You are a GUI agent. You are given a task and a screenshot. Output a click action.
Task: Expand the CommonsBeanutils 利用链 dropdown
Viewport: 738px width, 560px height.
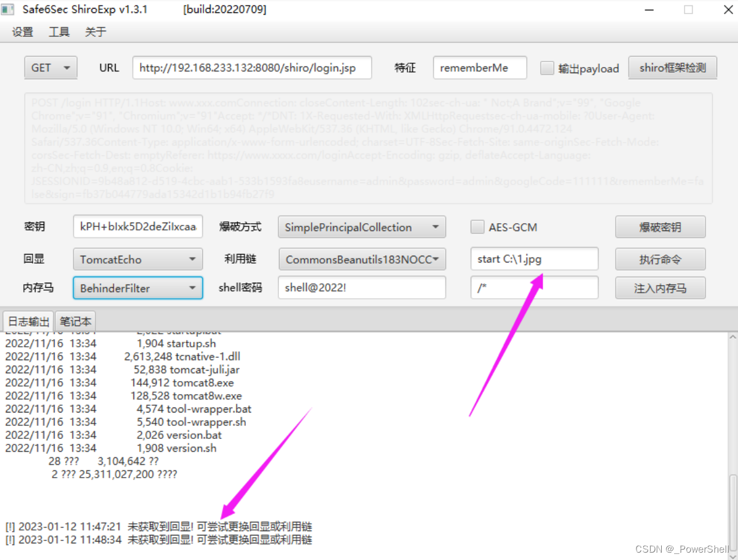[362, 259]
